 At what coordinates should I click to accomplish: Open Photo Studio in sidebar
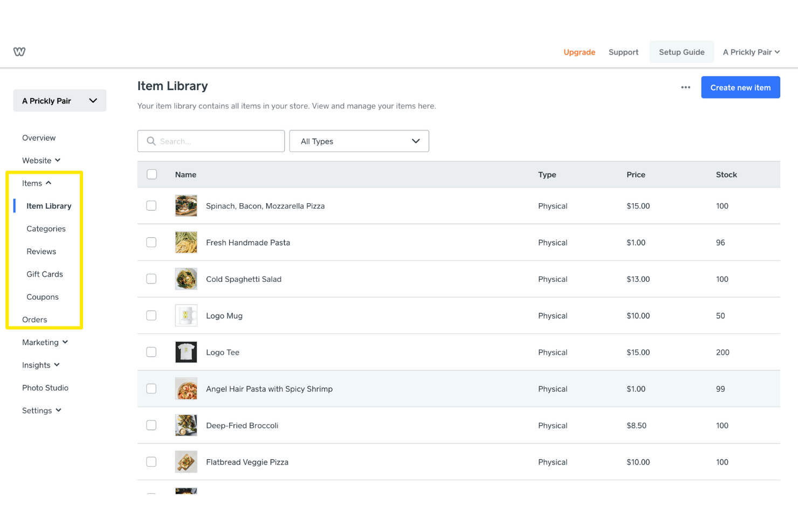(x=45, y=388)
